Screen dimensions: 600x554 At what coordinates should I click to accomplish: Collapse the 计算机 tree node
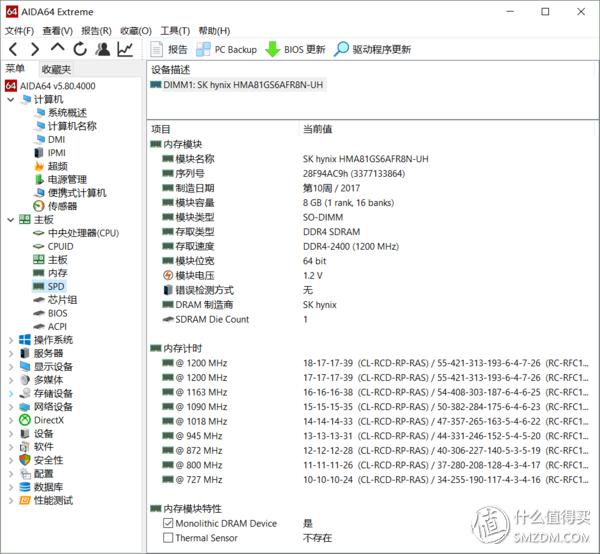tap(11, 100)
